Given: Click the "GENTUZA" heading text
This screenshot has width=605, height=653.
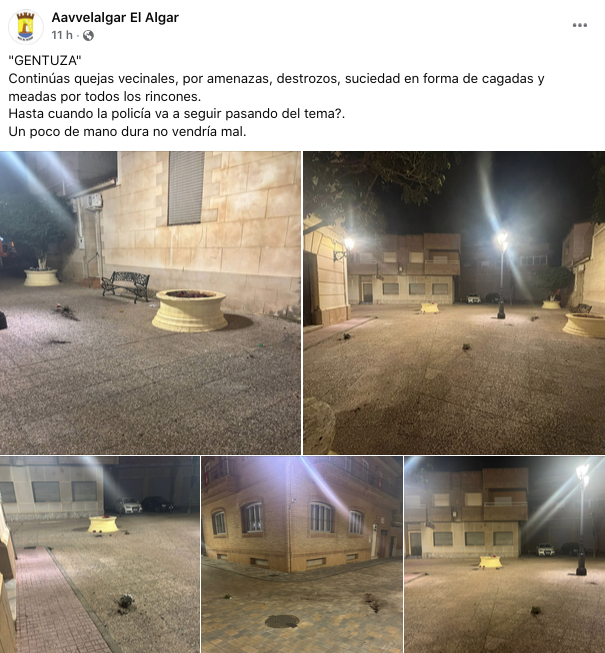Looking at the screenshot, I should click(x=45, y=61).
